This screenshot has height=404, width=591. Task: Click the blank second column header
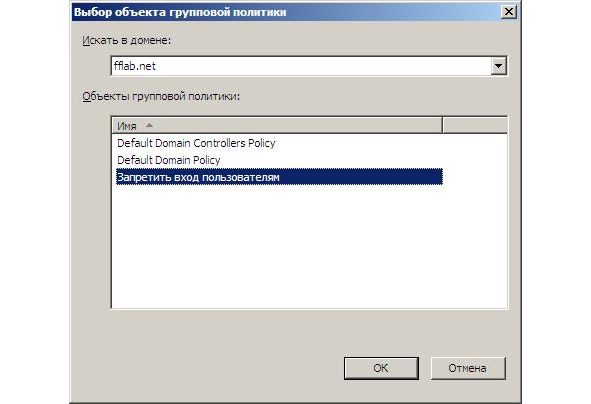(475, 125)
